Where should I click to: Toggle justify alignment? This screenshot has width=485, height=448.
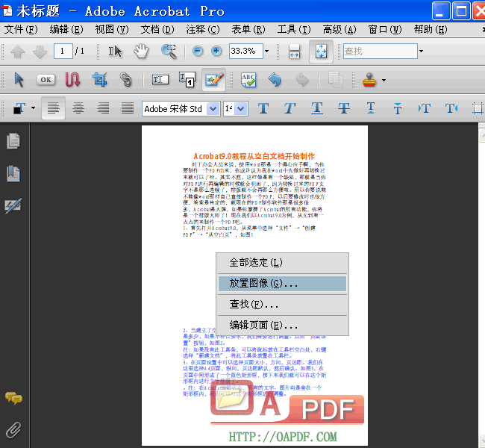(x=128, y=108)
